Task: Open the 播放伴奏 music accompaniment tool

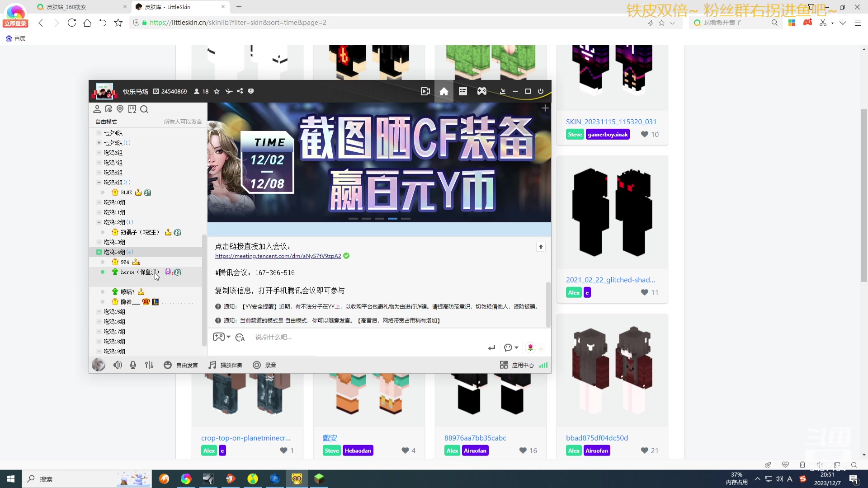Action: tap(225, 365)
